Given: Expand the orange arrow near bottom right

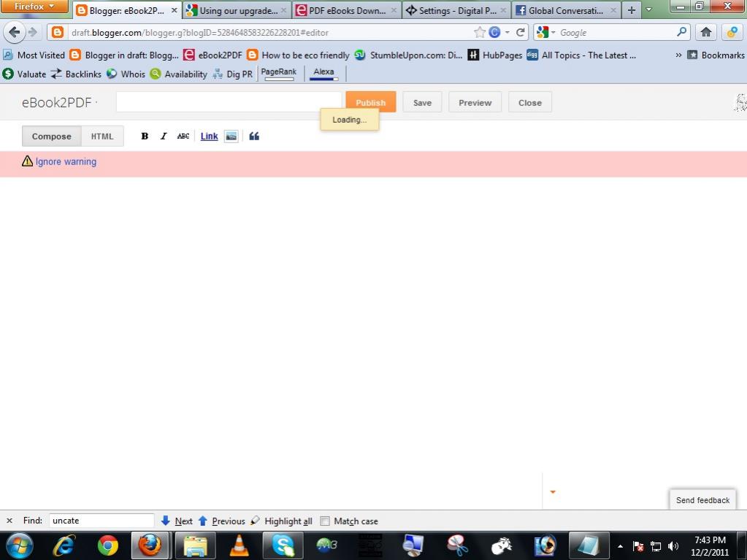Looking at the screenshot, I should [x=553, y=492].
